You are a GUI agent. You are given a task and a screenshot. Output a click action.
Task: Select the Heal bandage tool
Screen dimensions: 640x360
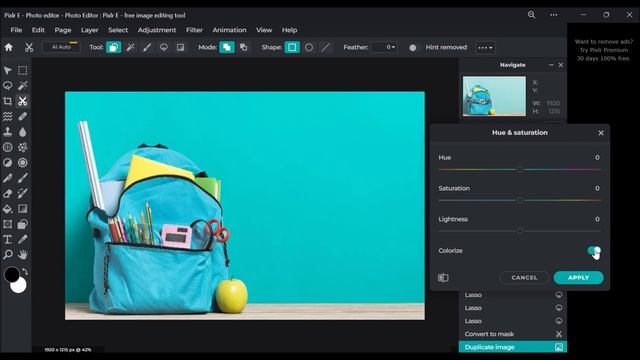[23, 117]
